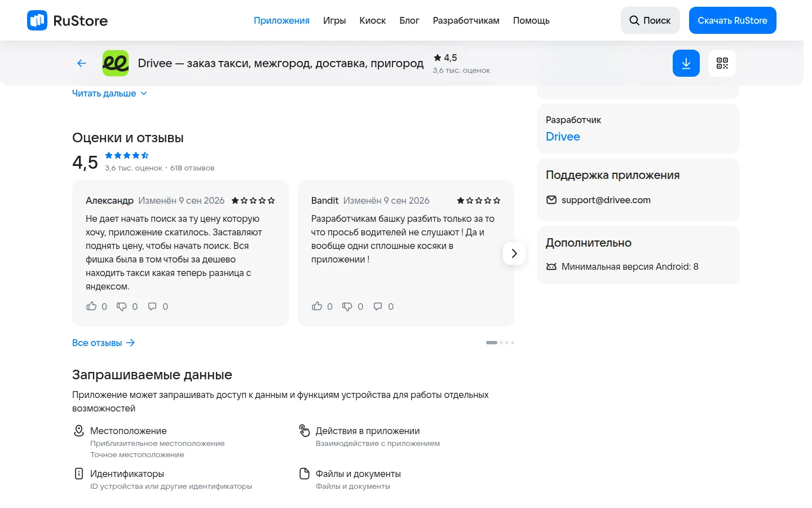Click the Точное местоположение text
812x508 pixels.
coord(137,454)
